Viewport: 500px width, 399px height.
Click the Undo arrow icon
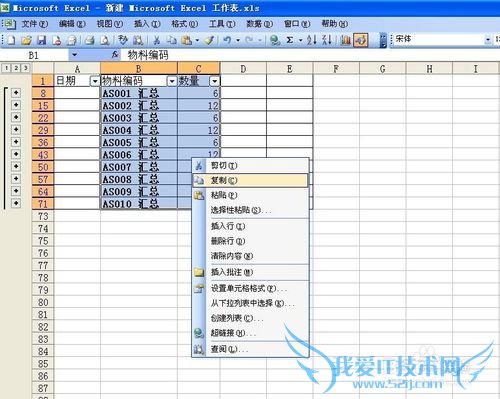pyautogui.click(x=227, y=40)
